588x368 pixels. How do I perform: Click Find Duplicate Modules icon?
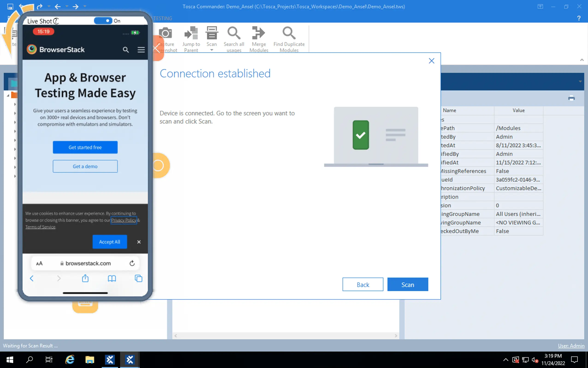pos(289,33)
